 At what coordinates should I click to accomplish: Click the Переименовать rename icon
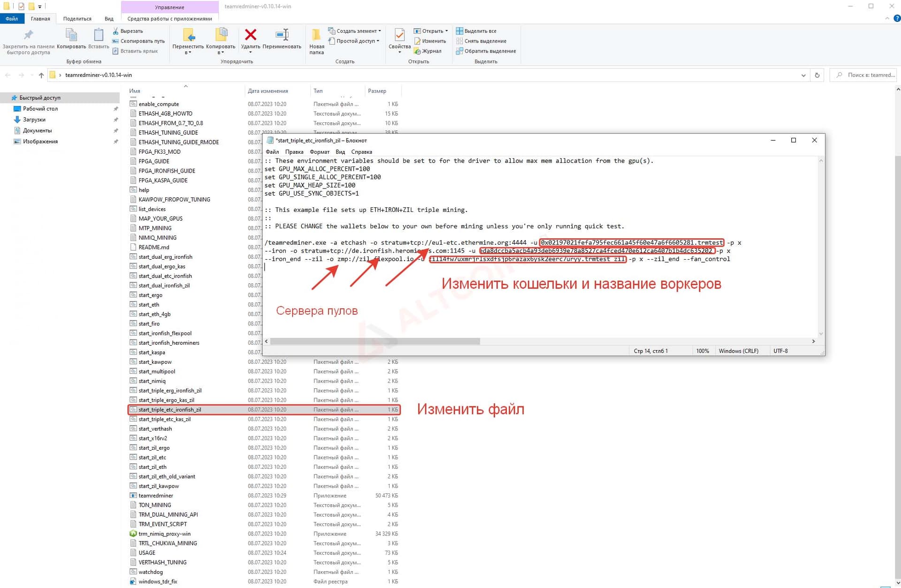point(282,35)
